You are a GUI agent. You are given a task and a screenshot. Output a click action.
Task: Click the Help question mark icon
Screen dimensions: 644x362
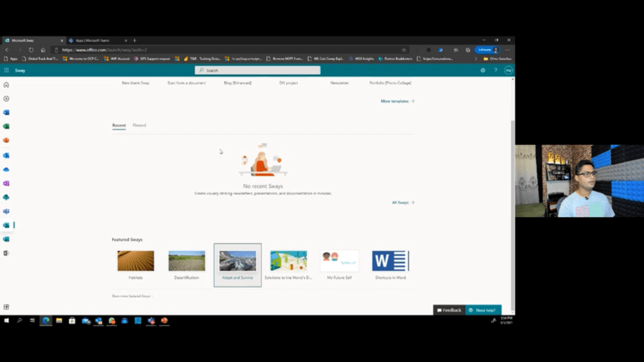[495, 71]
